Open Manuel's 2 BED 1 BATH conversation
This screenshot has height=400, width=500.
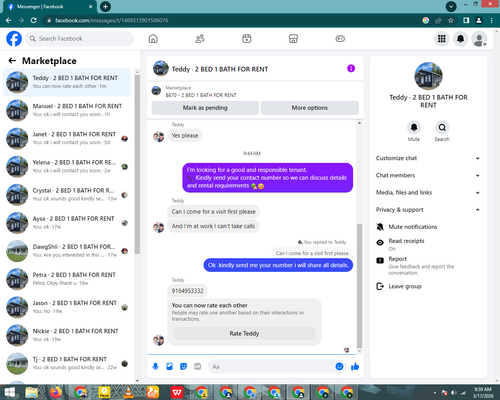[x=67, y=110]
